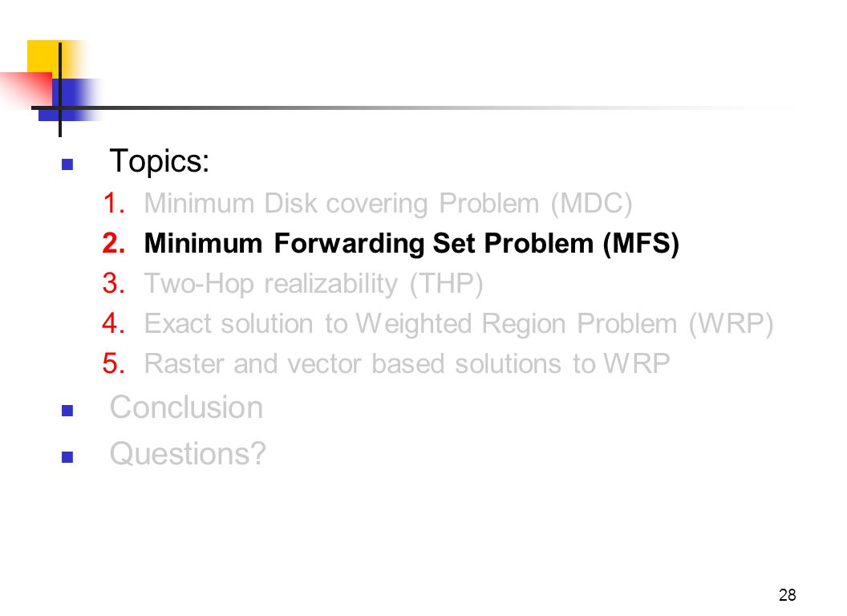Click the red number 4. list marker

(x=114, y=323)
